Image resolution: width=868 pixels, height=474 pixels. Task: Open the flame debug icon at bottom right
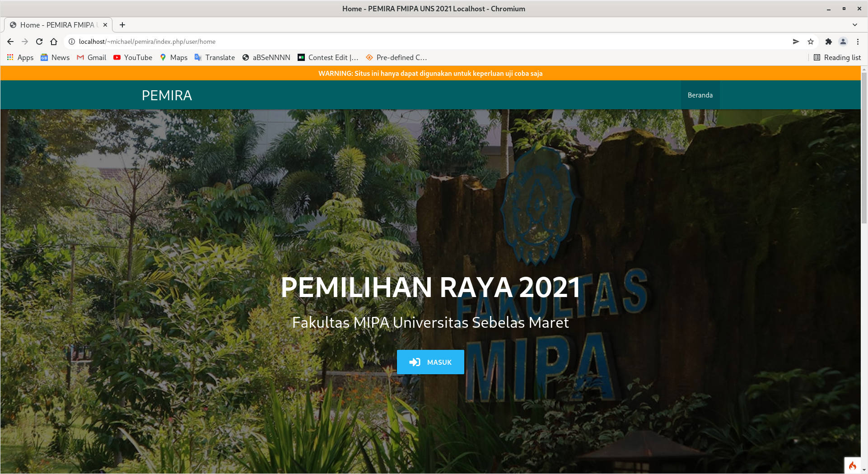pyautogui.click(x=852, y=465)
